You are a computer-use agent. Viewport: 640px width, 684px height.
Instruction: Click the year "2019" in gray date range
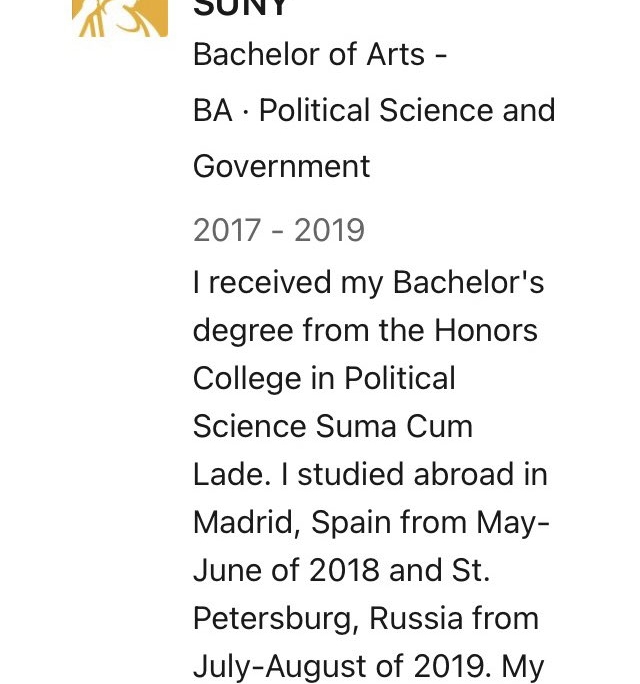[329, 230]
